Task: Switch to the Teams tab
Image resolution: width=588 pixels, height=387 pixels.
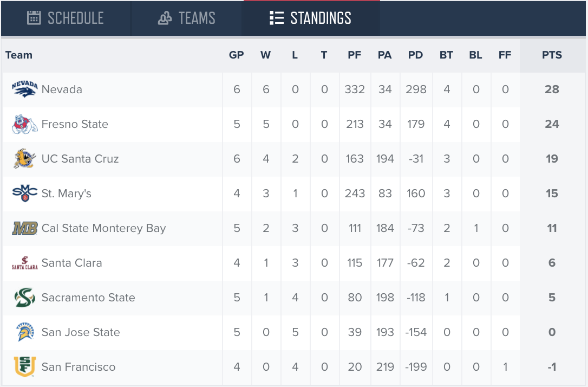Action: pos(186,18)
